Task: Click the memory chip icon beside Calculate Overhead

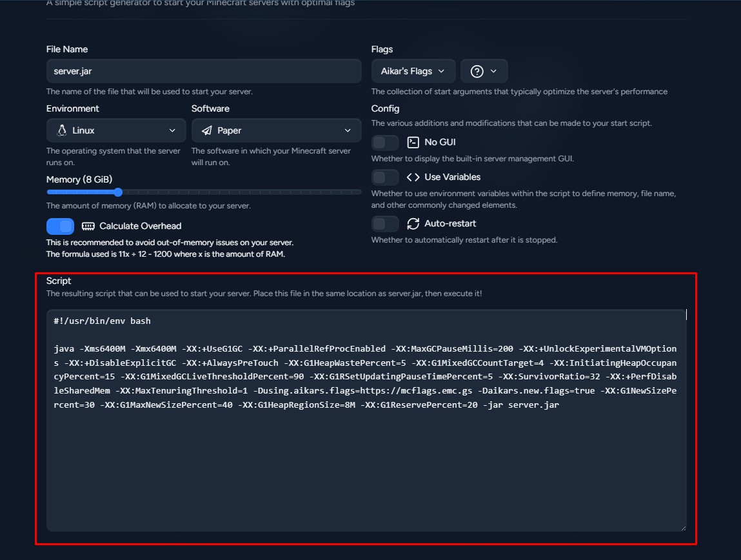Action: point(88,226)
